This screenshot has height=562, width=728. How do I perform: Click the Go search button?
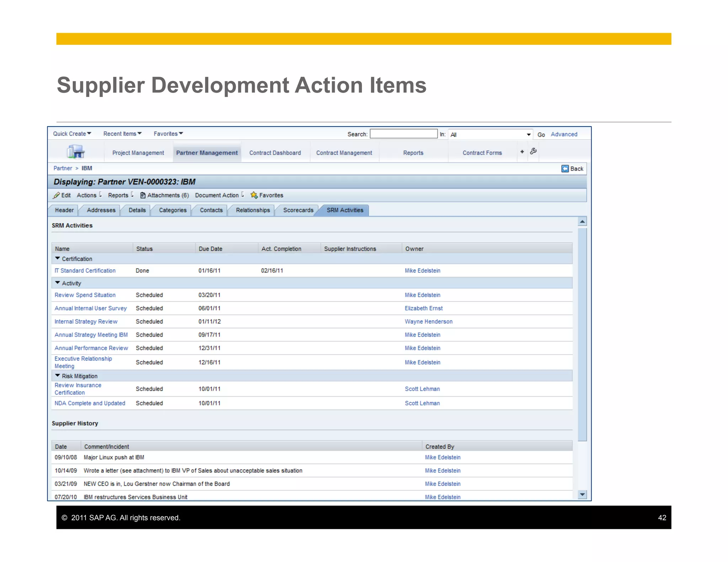tap(541, 135)
